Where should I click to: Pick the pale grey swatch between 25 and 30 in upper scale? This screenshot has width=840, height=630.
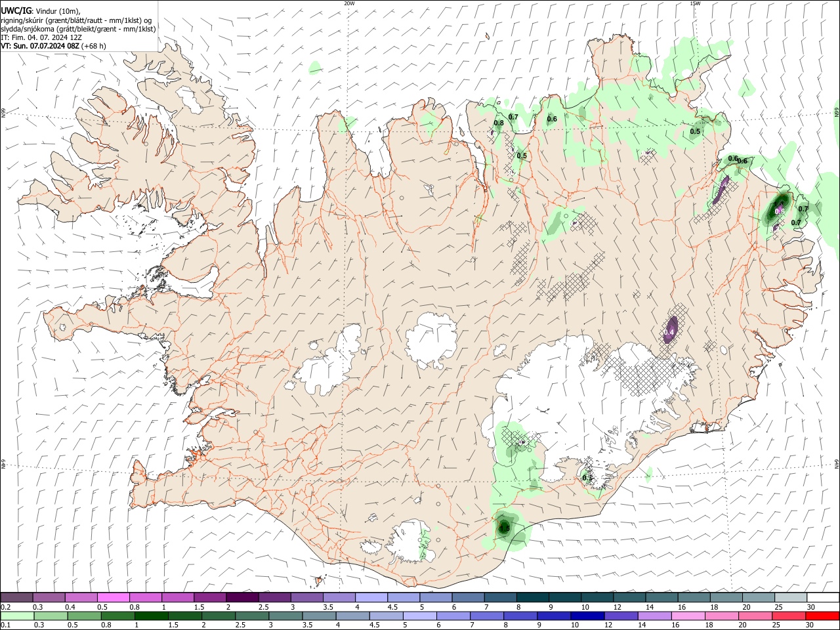[x=791, y=597]
